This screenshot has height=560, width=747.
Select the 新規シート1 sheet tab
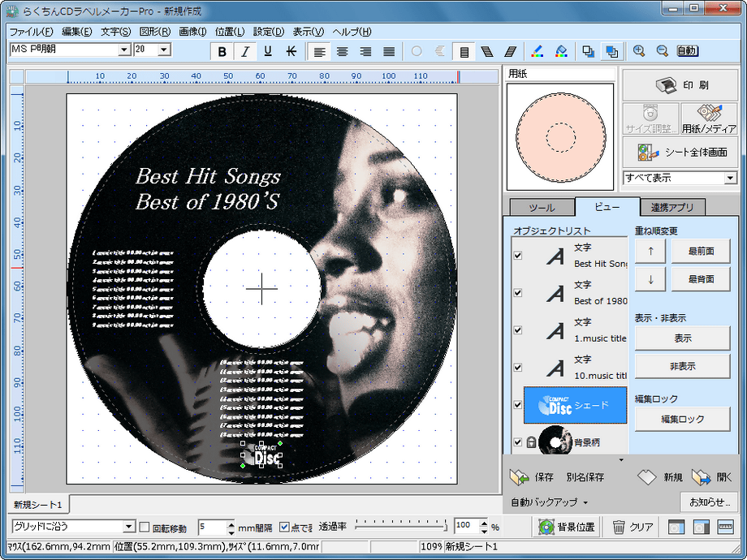pos(38,504)
